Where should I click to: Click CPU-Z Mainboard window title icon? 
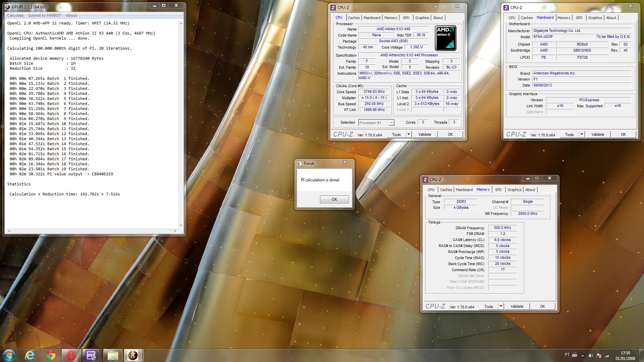pyautogui.click(x=506, y=8)
